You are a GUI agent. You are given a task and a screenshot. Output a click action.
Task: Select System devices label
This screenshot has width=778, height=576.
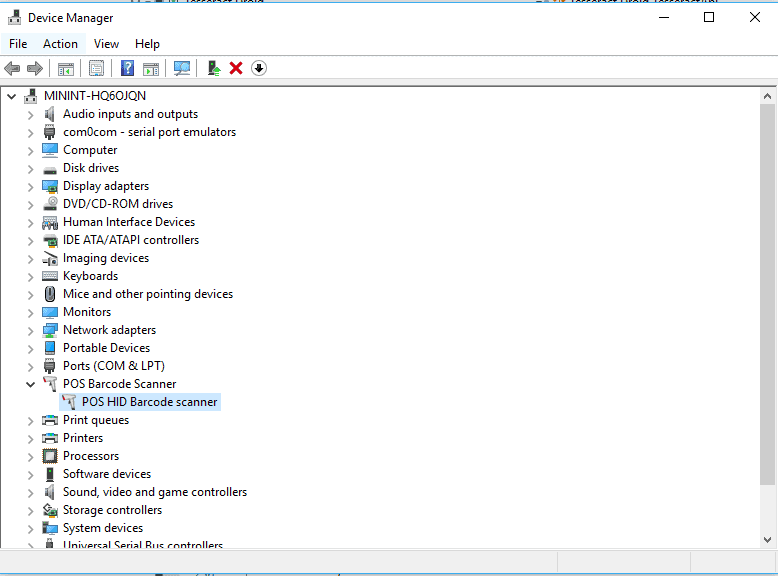point(103,528)
